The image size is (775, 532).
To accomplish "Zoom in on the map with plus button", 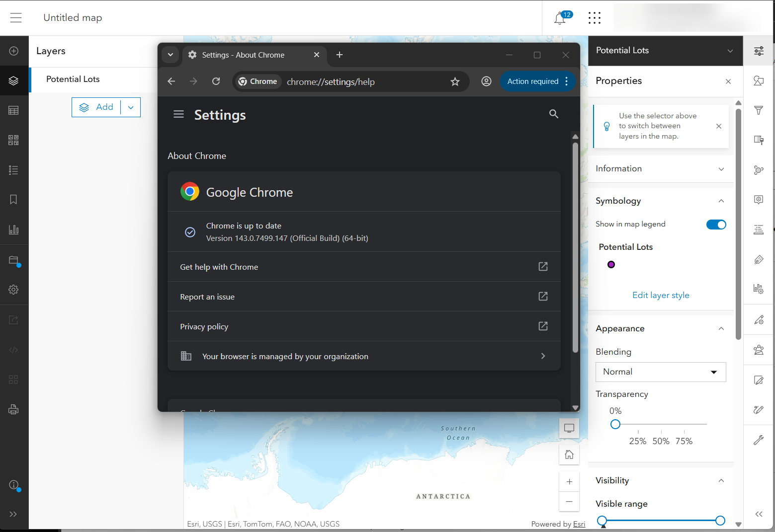I will point(569,481).
